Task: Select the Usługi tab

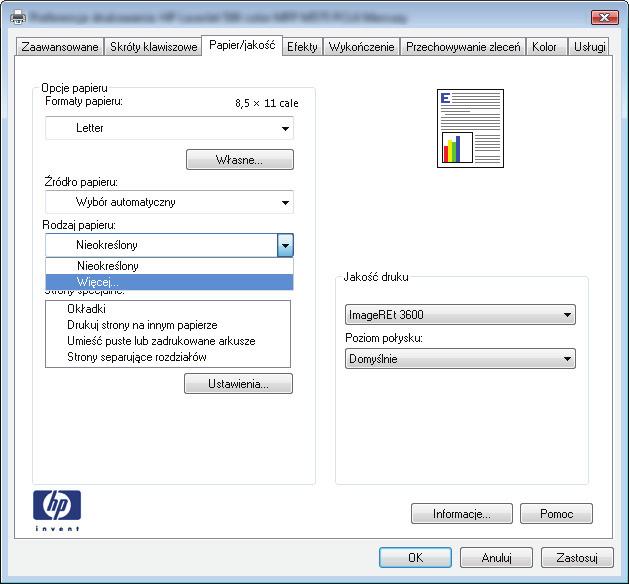Action: [x=589, y=47]
